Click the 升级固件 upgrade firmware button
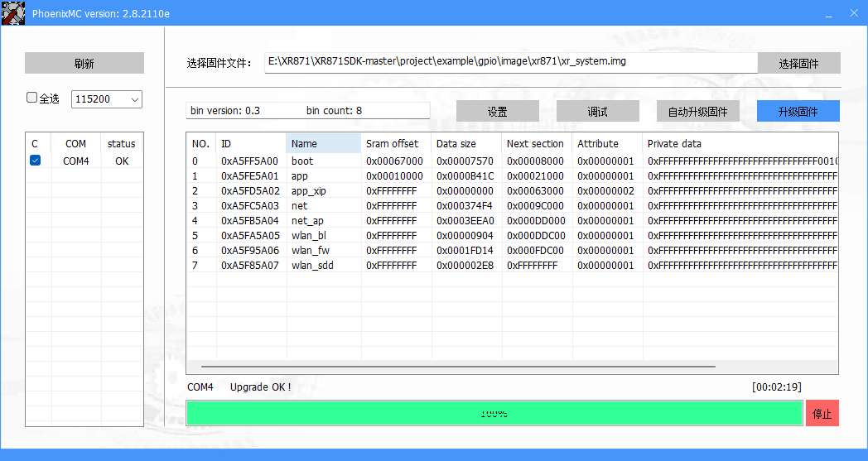Image resolution: width=868 pixels, height=461 pixels. (x=798, y=111)
